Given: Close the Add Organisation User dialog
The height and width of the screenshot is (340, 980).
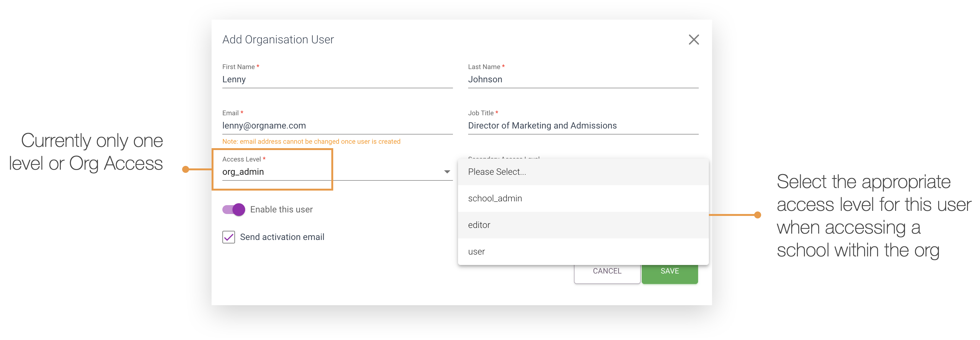Looking at the screenshot, I should tap(694, 39).
